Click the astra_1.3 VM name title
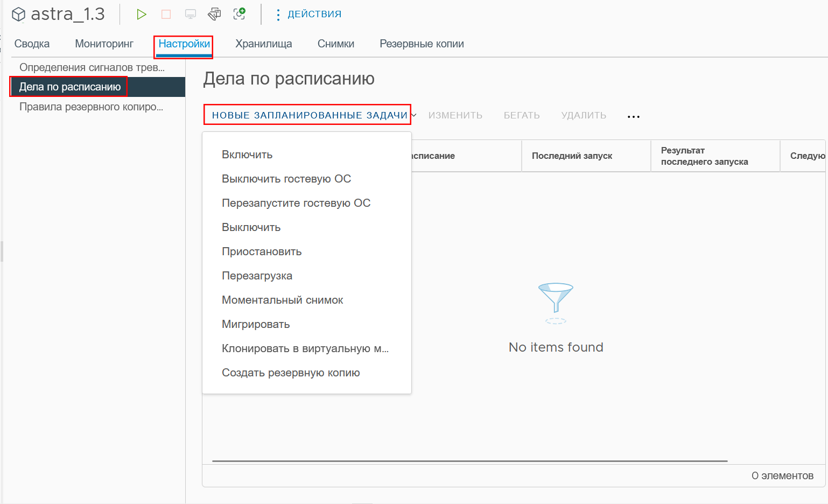 (68, 14)
